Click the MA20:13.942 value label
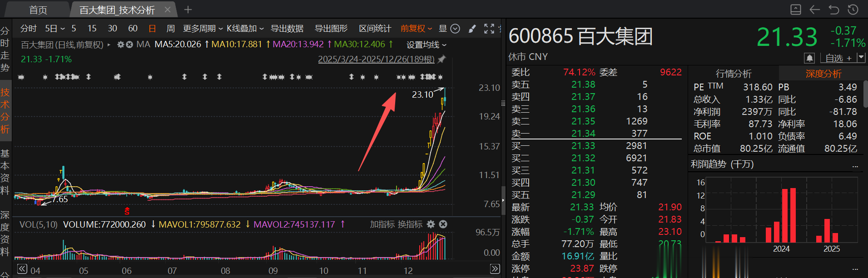868x278 pixels. pos(298,45)
